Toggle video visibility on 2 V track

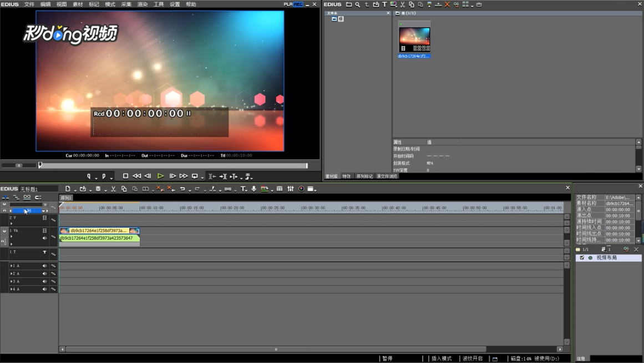point(45,218)
